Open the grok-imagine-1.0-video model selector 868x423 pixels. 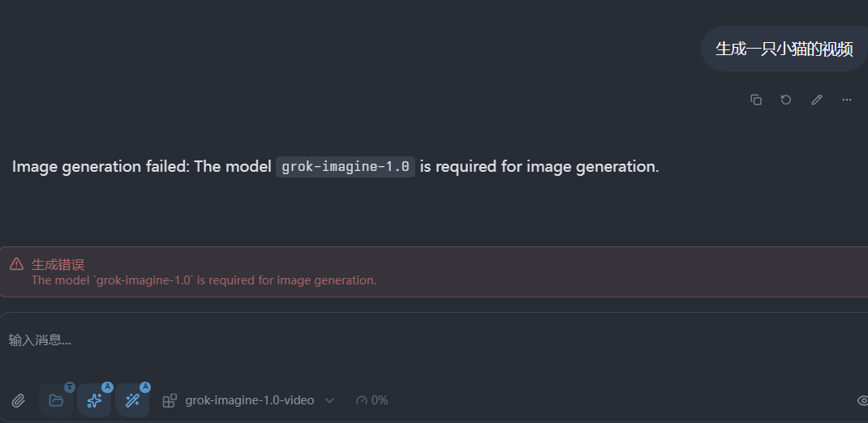(x=249, y=400)
